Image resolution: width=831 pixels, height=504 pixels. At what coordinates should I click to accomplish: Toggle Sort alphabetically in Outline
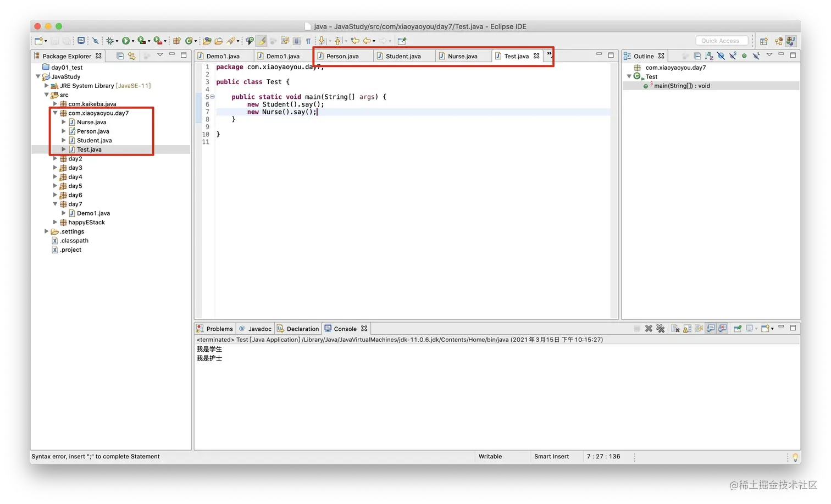coord(709,56)
